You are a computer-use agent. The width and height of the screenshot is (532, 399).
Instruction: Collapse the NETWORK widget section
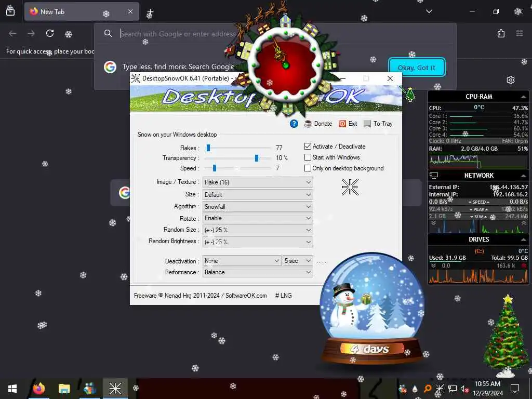(x=524, y=176)
